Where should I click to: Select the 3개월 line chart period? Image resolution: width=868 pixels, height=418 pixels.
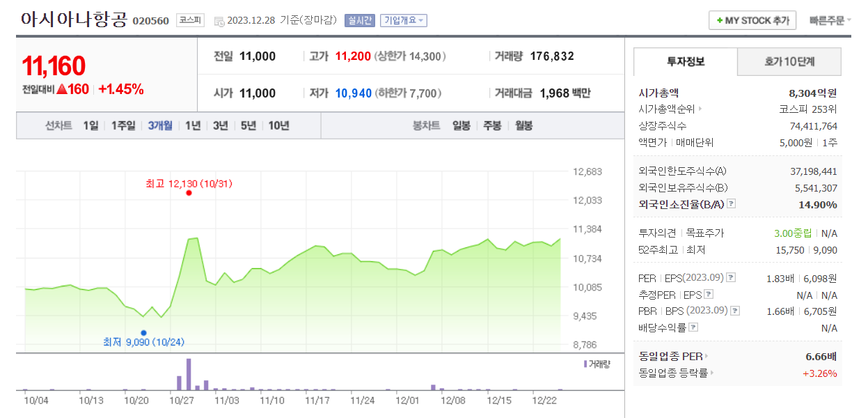coord(160,125)
